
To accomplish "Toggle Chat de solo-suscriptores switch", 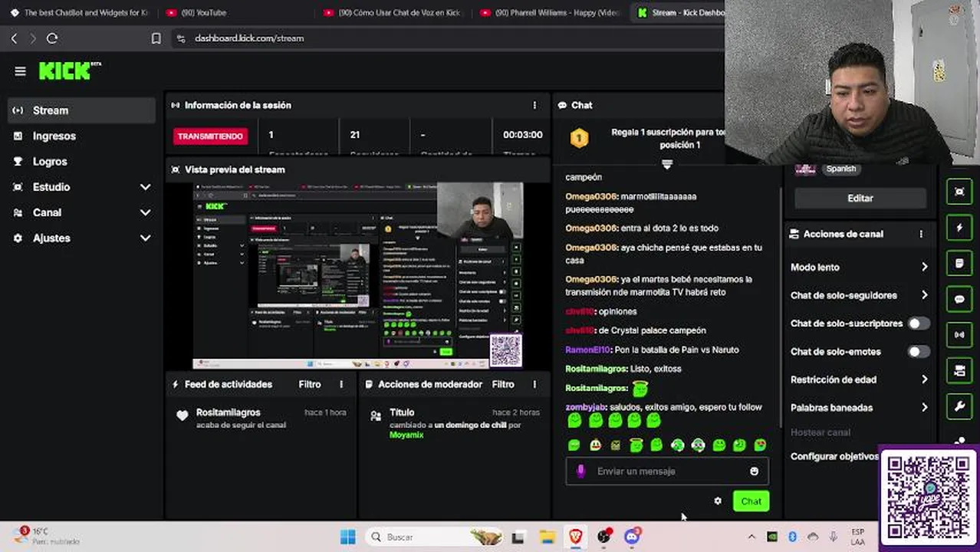I will point(919,324).
